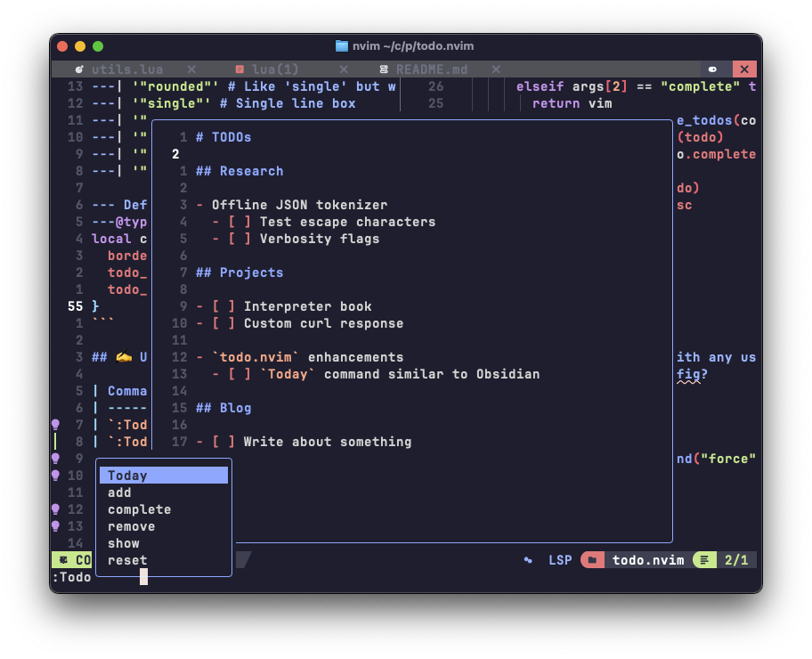This screenshot has height=659, width=812.
Task: Click the lightbulb icon on line 13
Action: [55, 526]
